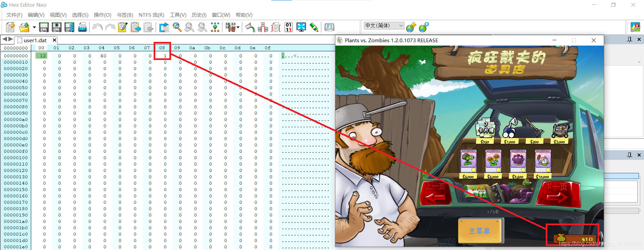Click 上一页 previous page button in shop
Viewport: 644px width, 250px height.
[436, 193]
